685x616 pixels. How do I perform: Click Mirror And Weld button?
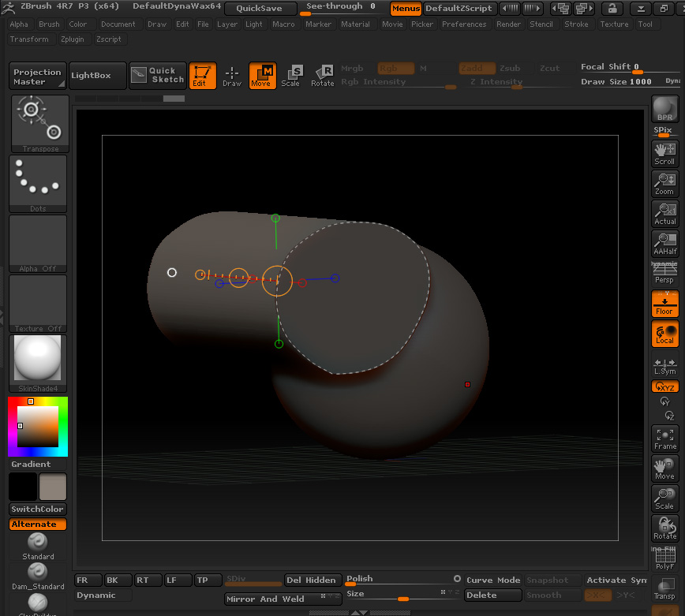(x=283, y=599)
